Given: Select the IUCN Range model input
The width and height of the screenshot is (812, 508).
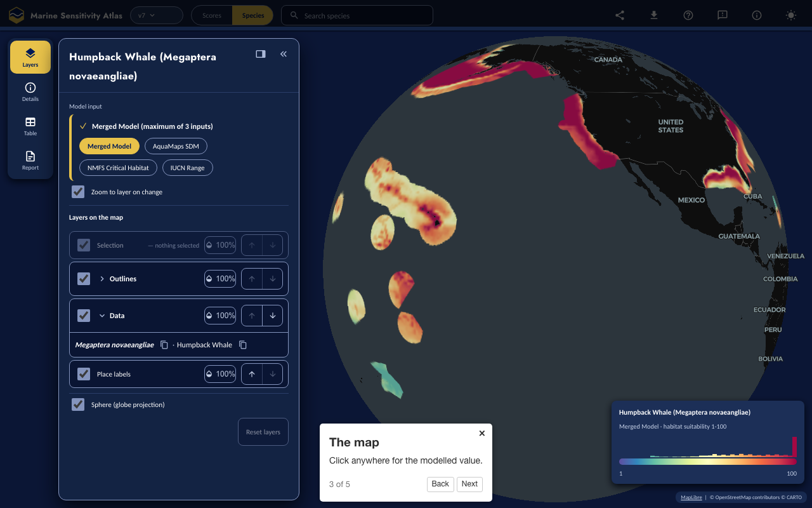Looking at the screenshot, I should point(187,168).
